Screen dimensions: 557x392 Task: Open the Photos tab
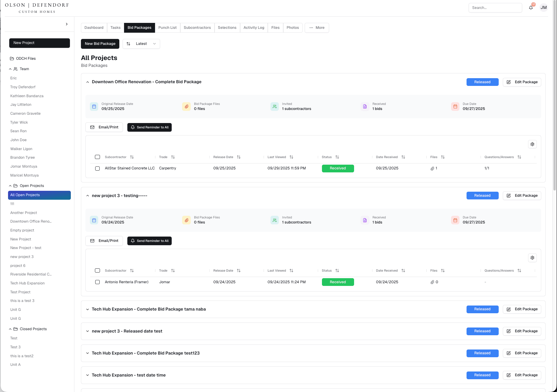tap(292, 28)
